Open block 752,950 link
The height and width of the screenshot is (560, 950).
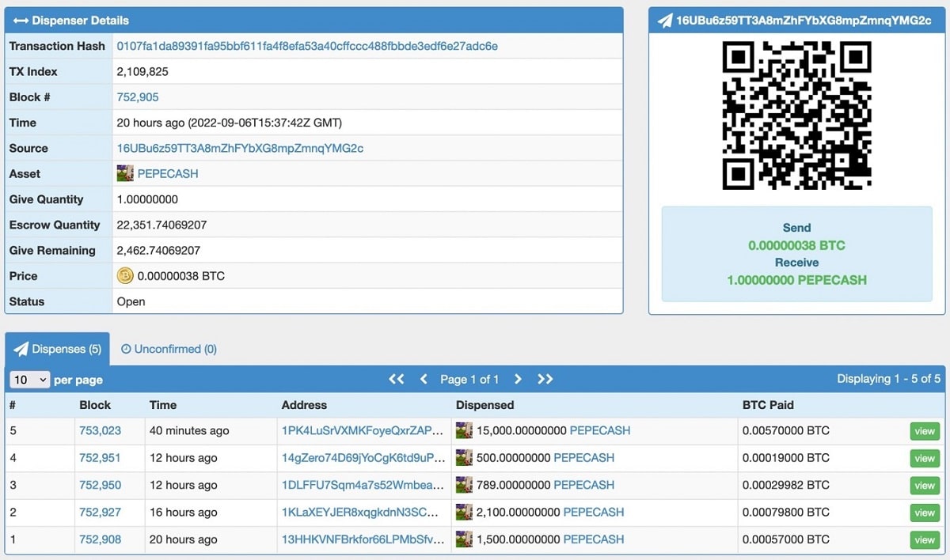pyautogui.click(x=100, y=485)
